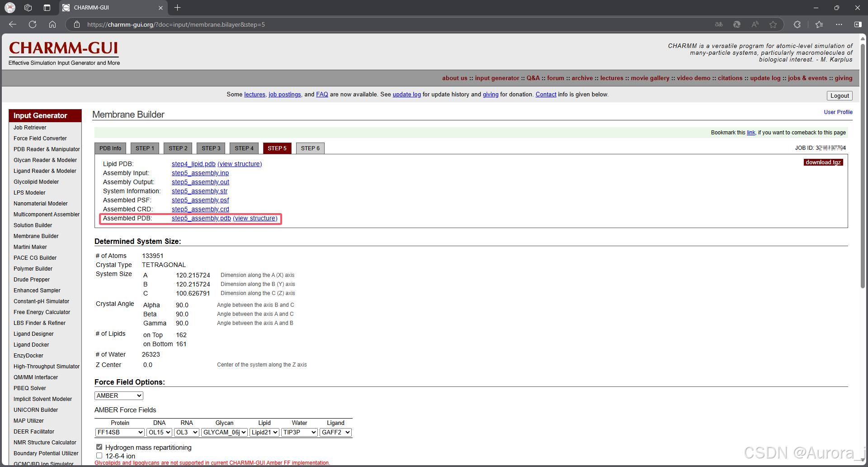
Task: Click the bookmark link in the green bar
Action: click(751, 133)
